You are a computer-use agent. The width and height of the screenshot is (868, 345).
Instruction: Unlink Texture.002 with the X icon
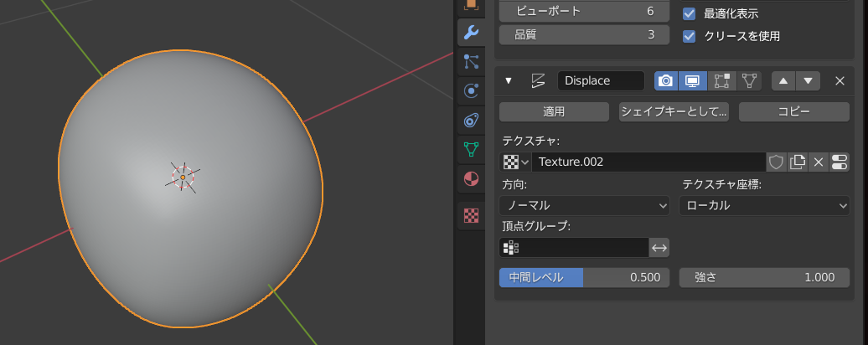point(819,162)
